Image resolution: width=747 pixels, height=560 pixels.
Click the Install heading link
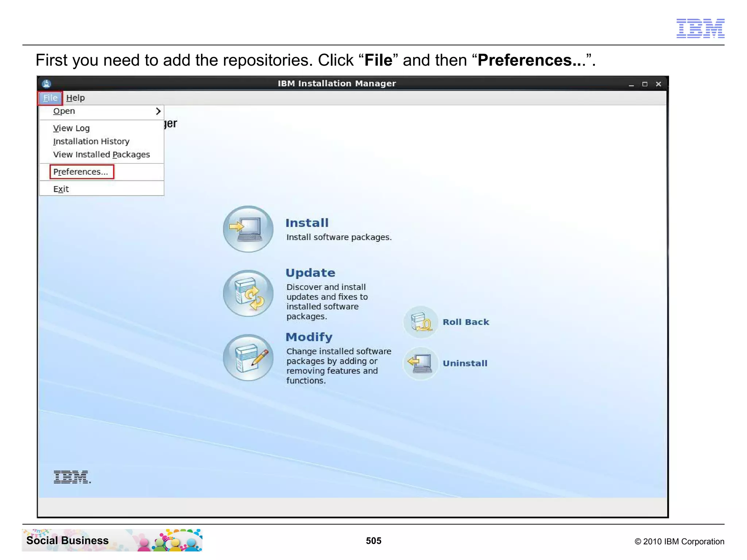pyautogui.click(x=307, y=223)
